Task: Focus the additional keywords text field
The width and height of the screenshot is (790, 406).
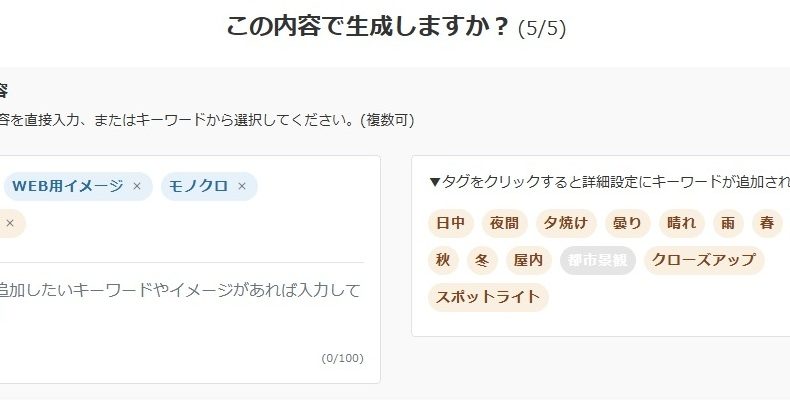Action: (x=180, y=302)
